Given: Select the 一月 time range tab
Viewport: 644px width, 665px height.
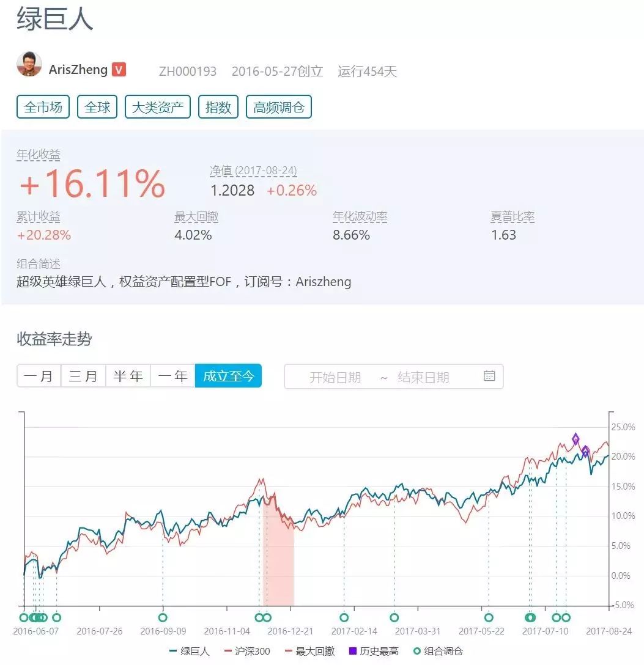Looking at the screenshot, I should coord(39,376).
